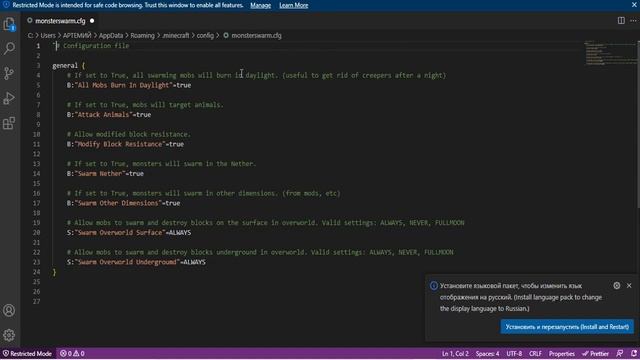The width and height of the screenshot is (640, 360).
Task: Open the Explorer view in activity bar
Action: point(9,24)
